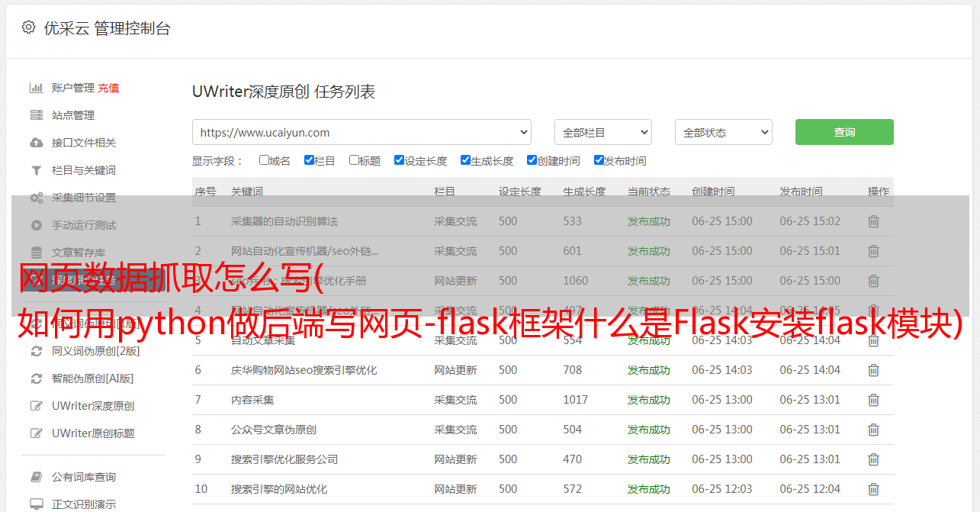
Task: Uncheck the 生成长度 field checkbox
Action: 465,160
